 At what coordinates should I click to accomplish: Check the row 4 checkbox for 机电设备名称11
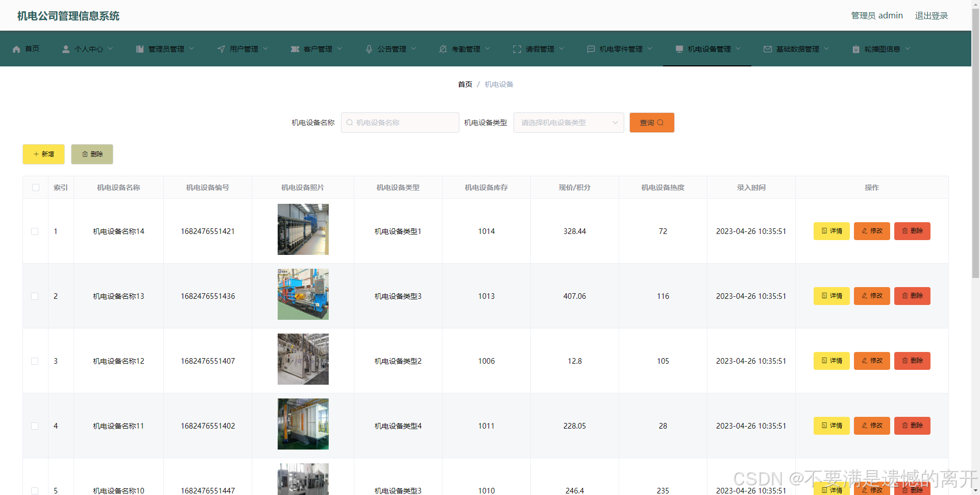(35, 426)
